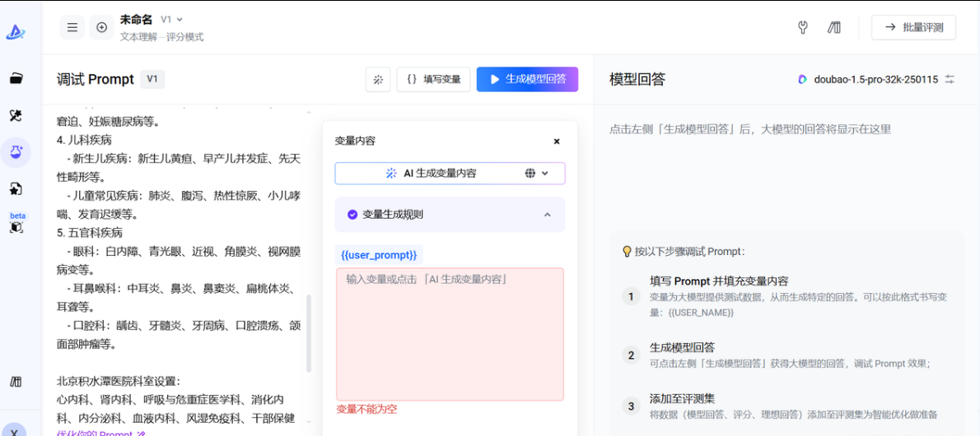Collapse the 变量生成规则 section chevron

point(548,215)
